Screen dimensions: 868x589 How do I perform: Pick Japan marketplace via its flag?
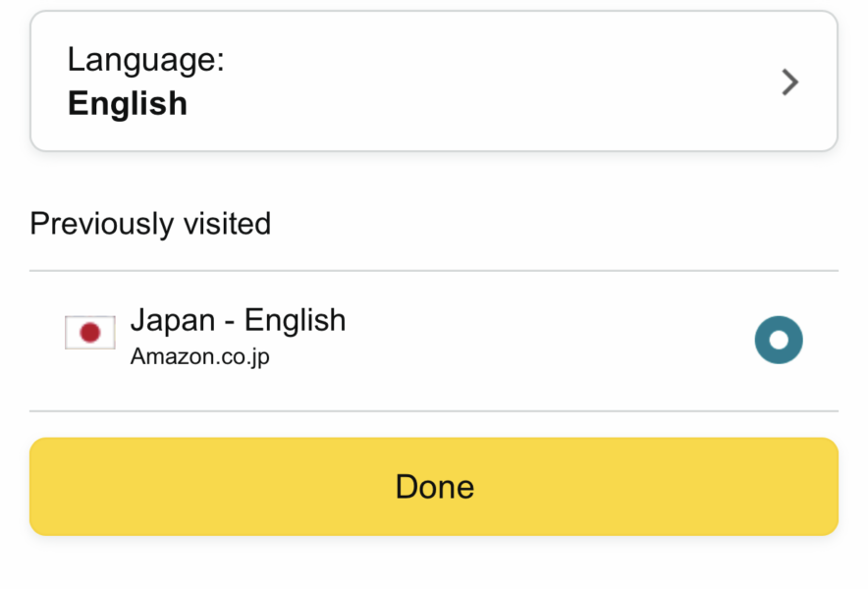click(90, 333)
